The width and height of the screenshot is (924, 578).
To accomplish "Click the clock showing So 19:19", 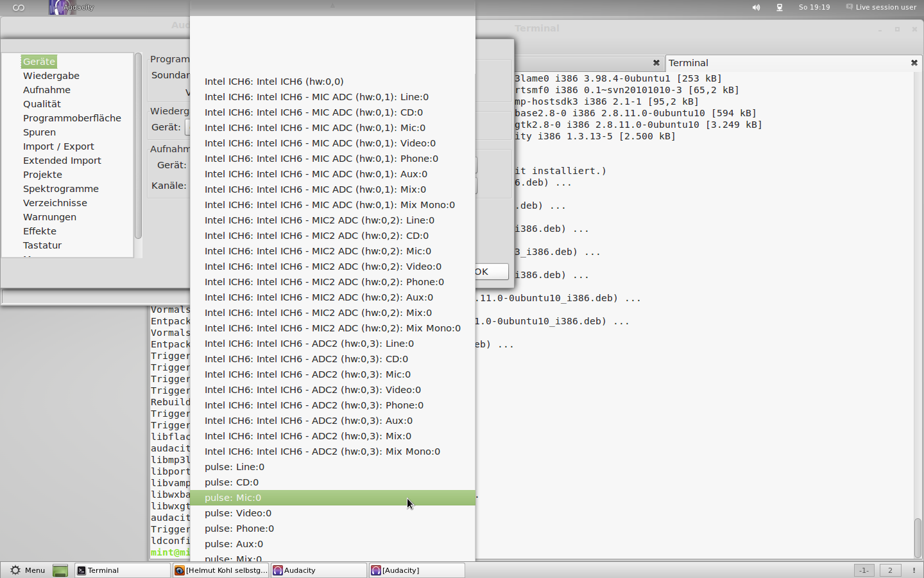I will pos(814,8).
